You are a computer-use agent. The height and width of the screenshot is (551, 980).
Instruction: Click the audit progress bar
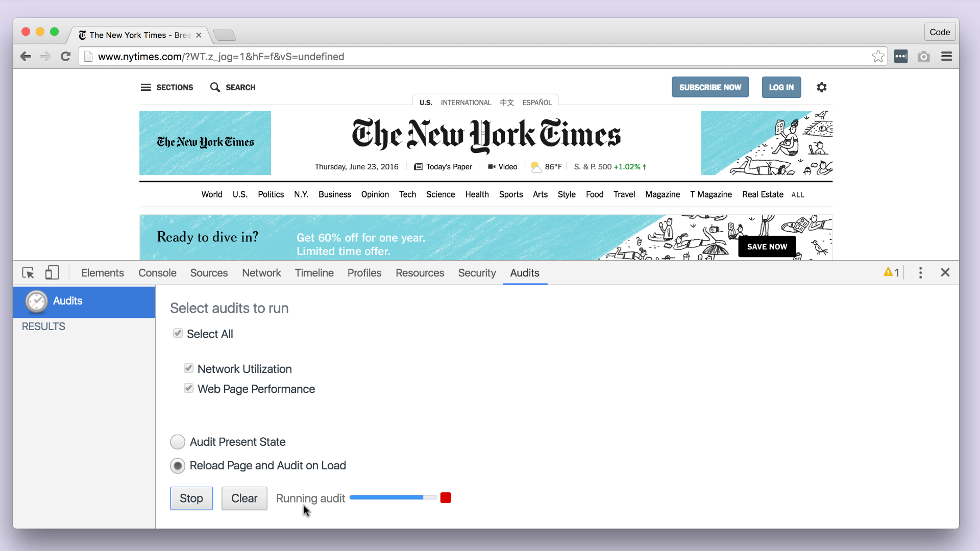[393, 497]
